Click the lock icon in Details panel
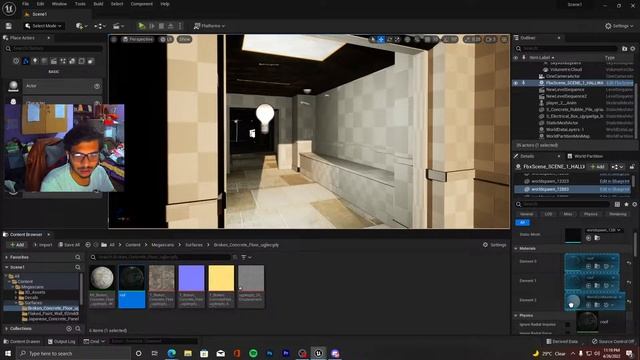The height and width of the screenshot is (360, 640). click(x=632, y=167)
